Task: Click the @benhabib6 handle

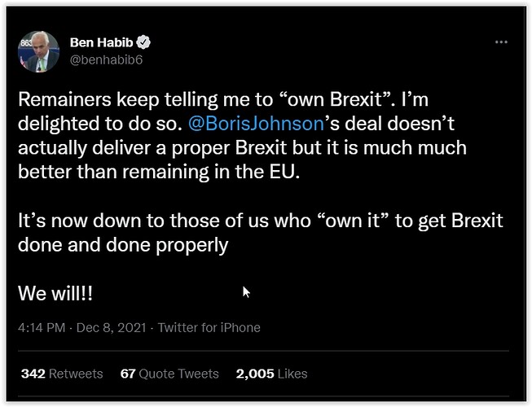Action: pos(106,60)
